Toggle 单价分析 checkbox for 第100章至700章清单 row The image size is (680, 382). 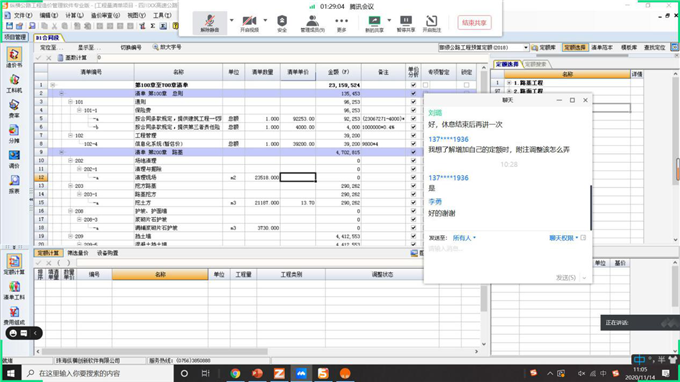[x=413, y=85]
